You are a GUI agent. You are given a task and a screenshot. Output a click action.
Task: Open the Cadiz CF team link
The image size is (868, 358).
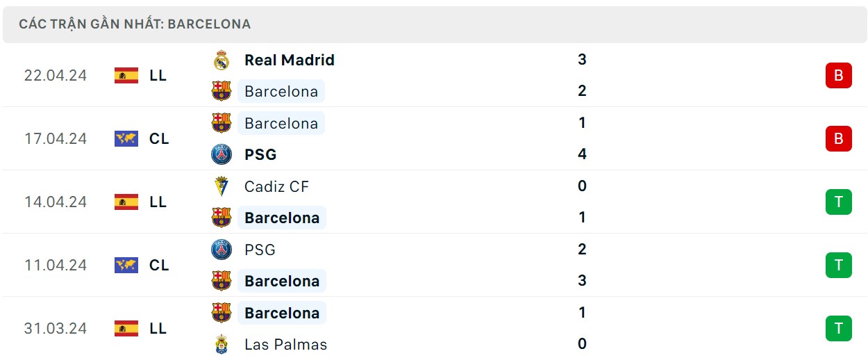click(x=276, y=186)
